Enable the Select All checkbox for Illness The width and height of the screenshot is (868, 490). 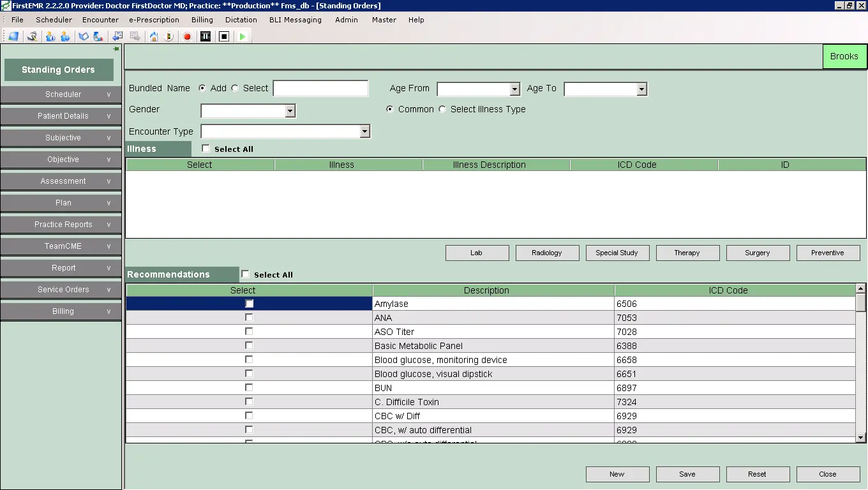(206, 149)
